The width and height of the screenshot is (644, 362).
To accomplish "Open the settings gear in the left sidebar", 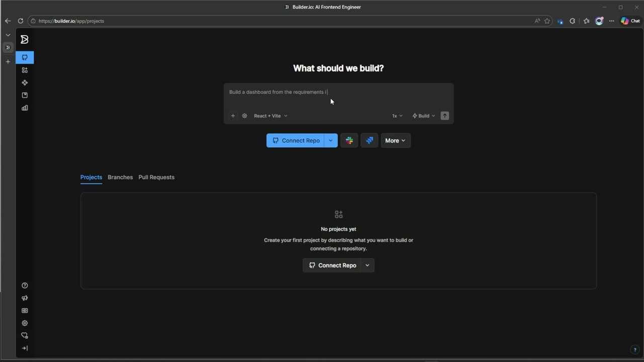I will [x=24, y=323].
